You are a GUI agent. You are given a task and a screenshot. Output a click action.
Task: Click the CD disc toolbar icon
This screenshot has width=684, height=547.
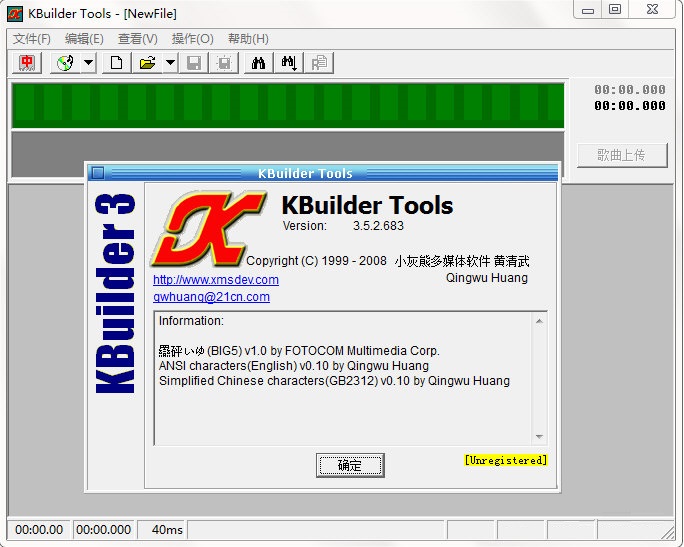[65, 63]
